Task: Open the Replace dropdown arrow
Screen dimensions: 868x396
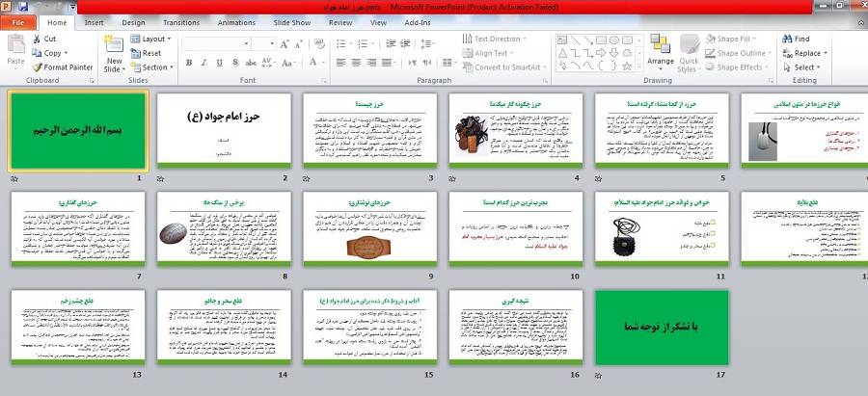Action: click(x=826, y=53)
